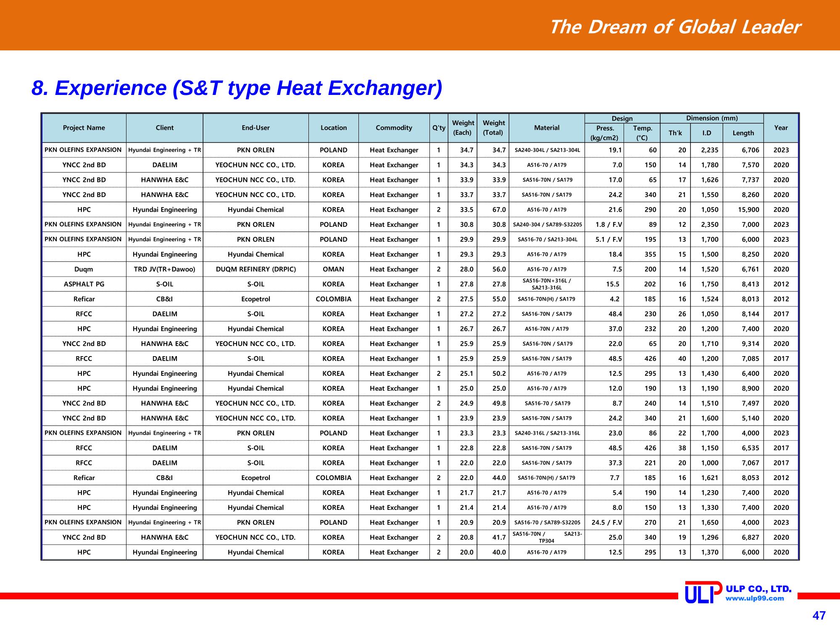Screen dimensions: 840x630
Task: Click the Commodity column header
Action: (394, 128)
